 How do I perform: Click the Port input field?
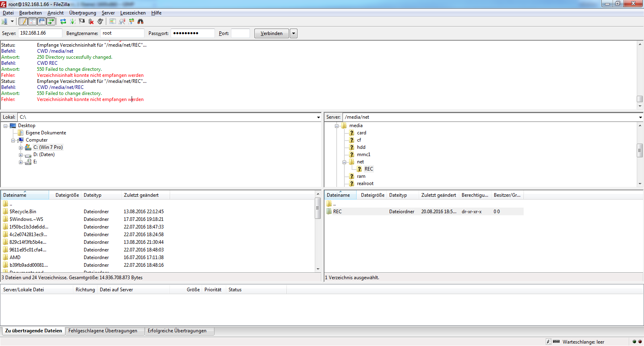point(240,33)
